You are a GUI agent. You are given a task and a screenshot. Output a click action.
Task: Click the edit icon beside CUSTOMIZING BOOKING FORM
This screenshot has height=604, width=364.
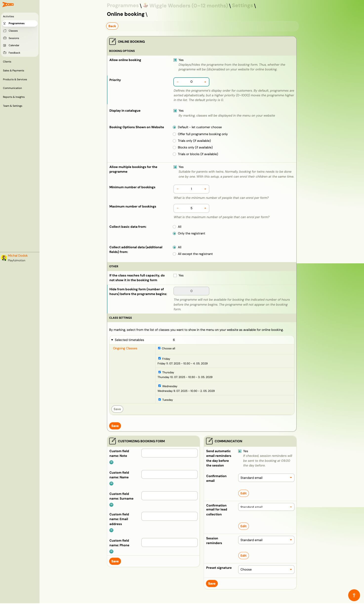pos(112,441)
